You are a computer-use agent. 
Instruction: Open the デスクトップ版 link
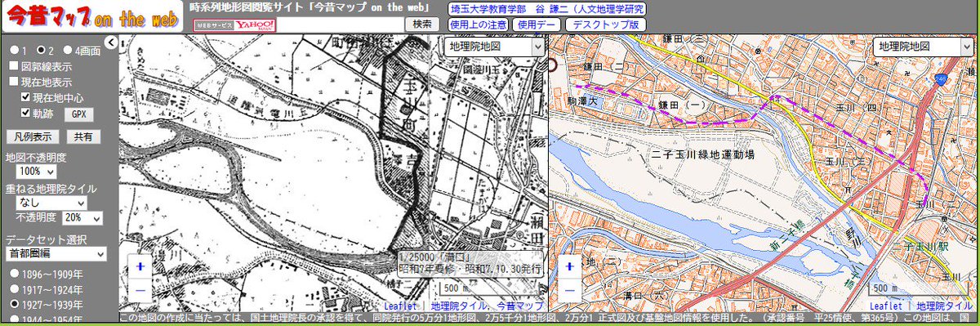pyautogui.click(x=606, y=25)
